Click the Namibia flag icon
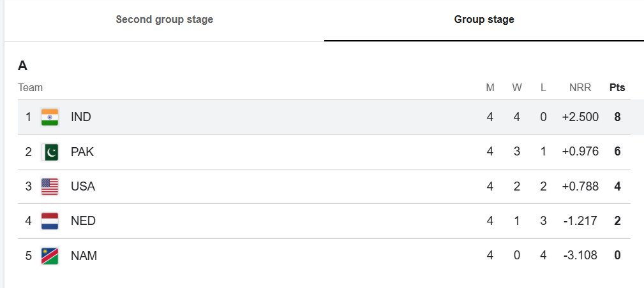The width and height of the screenshot is (644, 288). pos(50,256)
